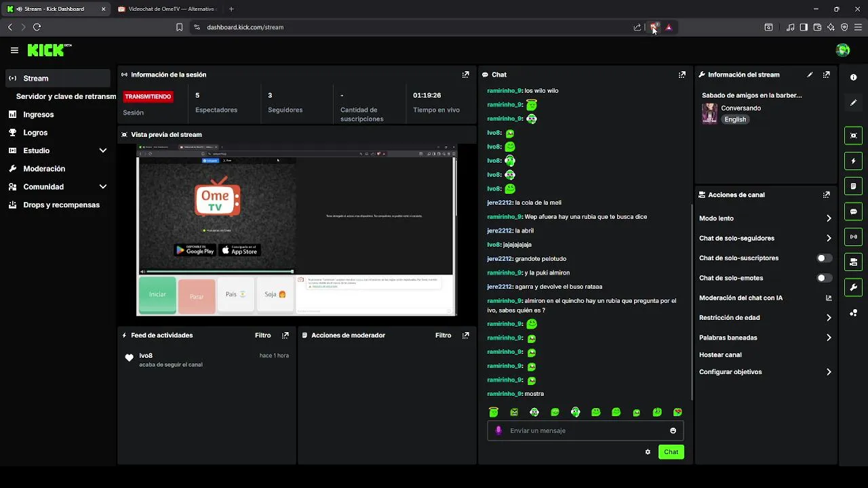
Task: Pop out the Información de la sesión panel
Action: coord(465,75)
